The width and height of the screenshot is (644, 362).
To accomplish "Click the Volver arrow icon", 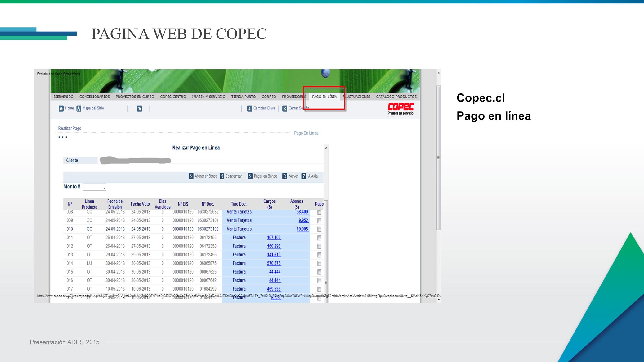I will [285, 176].
